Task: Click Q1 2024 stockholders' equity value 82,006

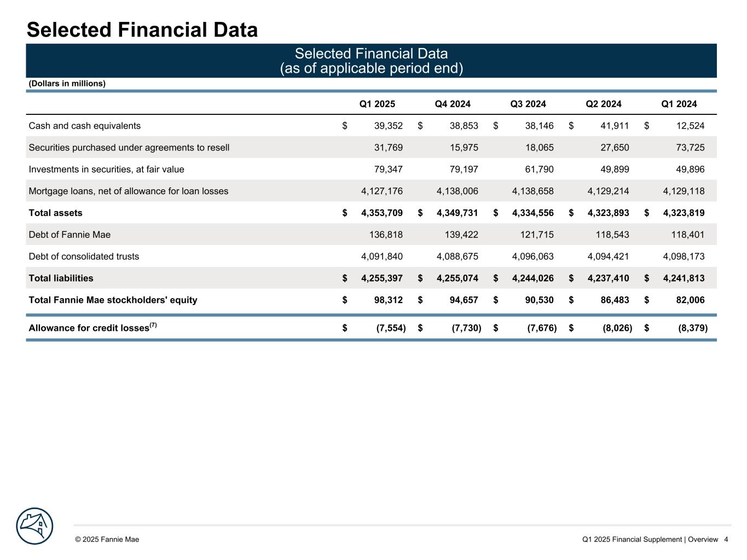Action: coord(686,300)
